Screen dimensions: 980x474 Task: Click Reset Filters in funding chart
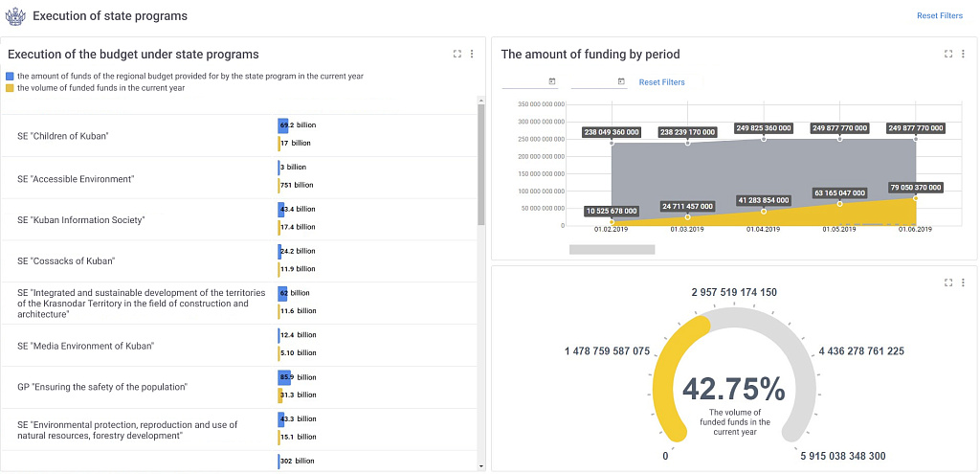[661, 82]
